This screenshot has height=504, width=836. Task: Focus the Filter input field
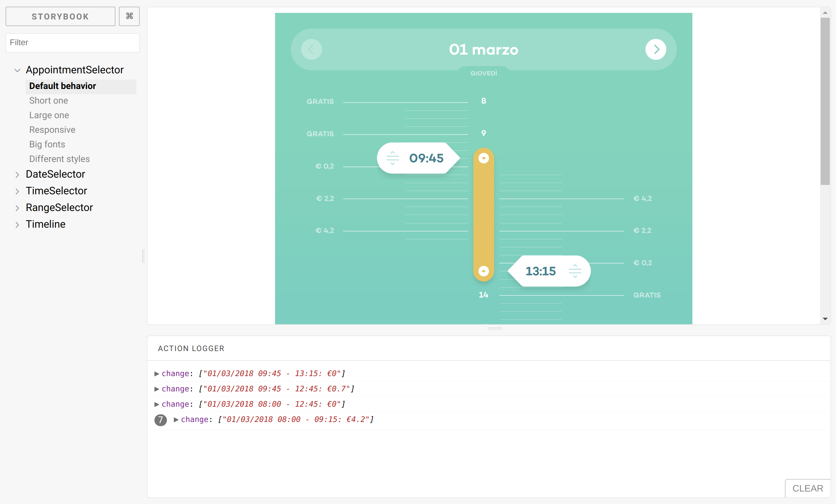click(73, 43)
